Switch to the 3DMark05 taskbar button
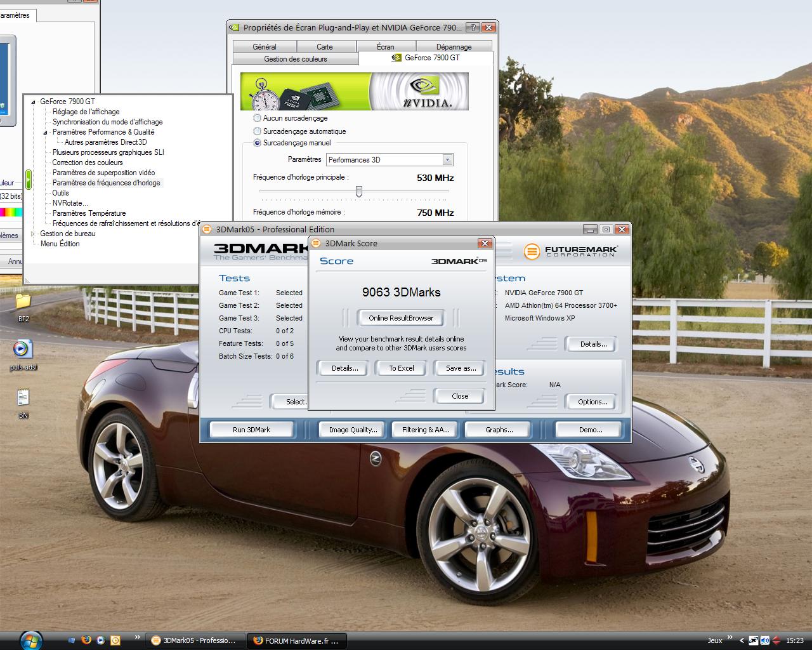This screenshot has width=812, height=650. 194,640
